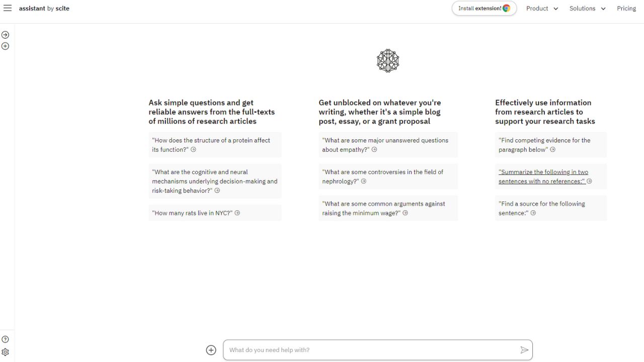
Task: Click the scite brain logo
Action: [x=387, y=61]
